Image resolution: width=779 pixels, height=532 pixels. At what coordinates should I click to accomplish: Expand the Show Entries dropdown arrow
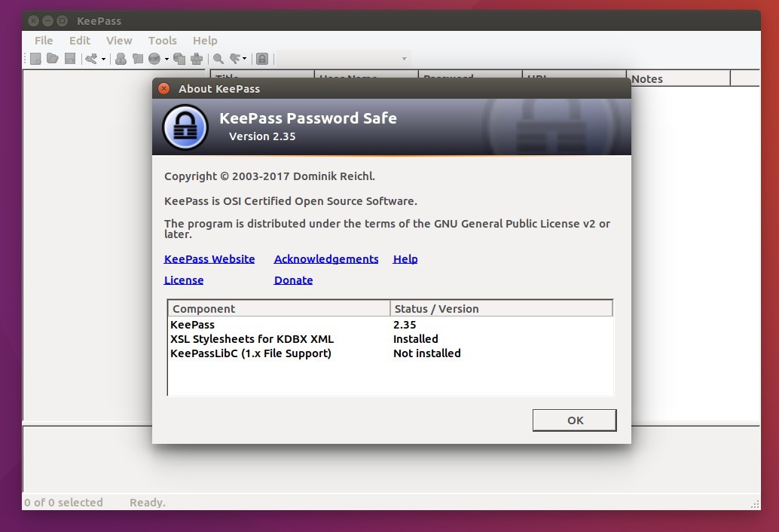tap(244, 59)
